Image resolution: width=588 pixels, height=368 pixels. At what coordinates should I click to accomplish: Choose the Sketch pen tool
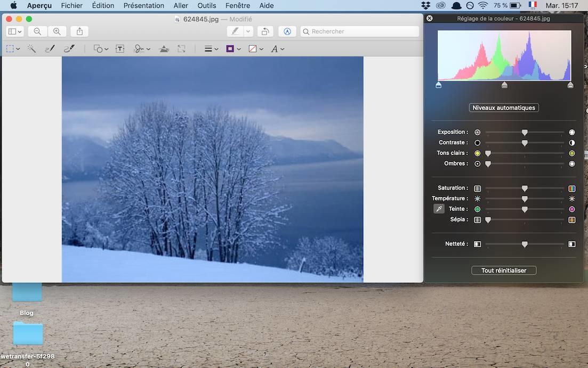[50, 48]
